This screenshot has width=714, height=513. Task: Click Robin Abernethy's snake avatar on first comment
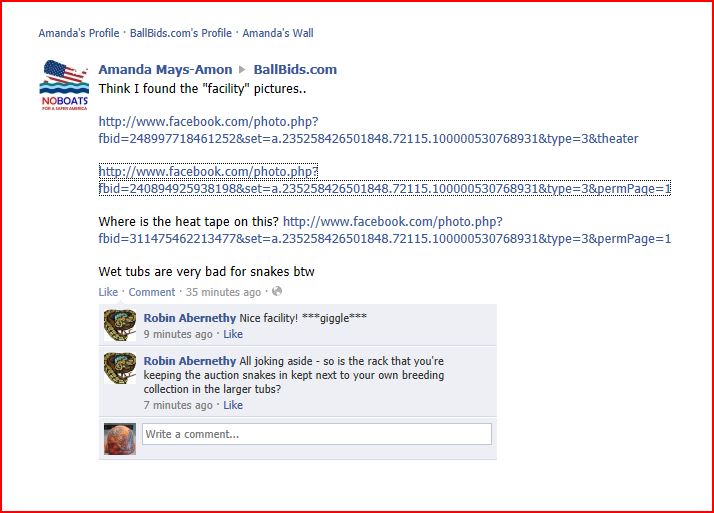120,325
